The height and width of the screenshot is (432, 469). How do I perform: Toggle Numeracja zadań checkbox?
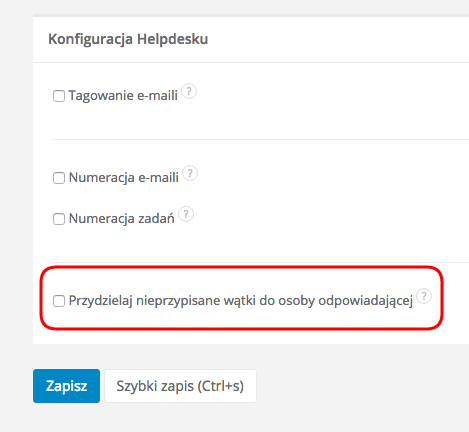coord(59,219)
